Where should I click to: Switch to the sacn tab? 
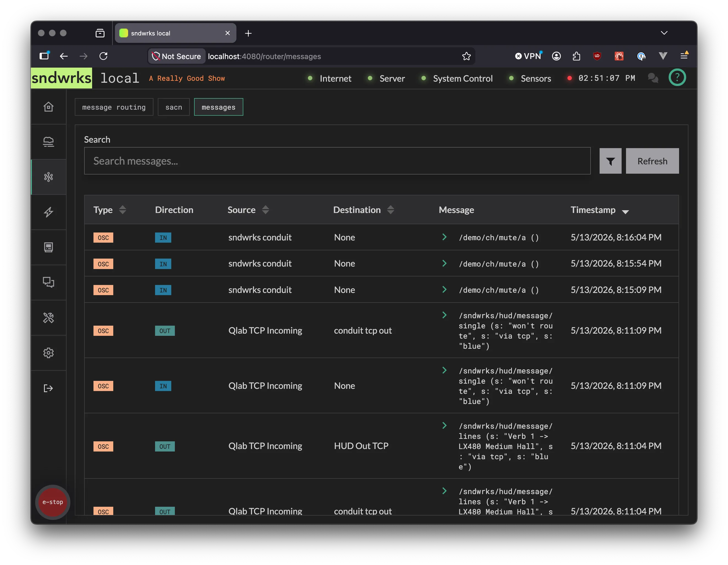pyautogui.click(x=174, y=107)
